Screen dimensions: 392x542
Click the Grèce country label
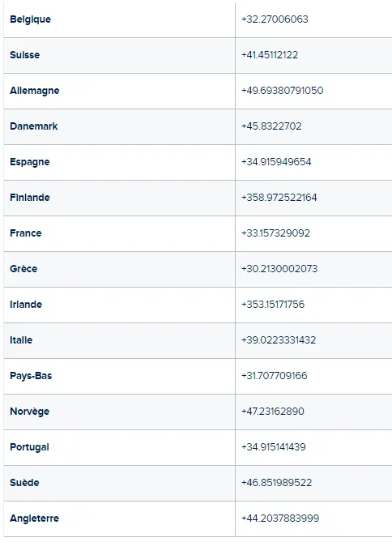23,269
